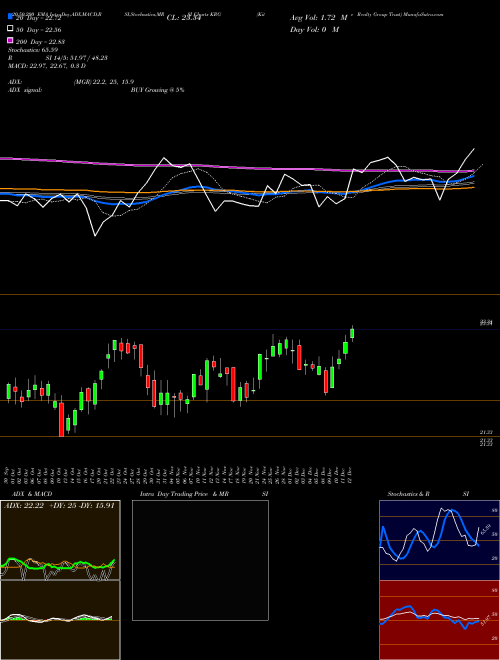The image size is (500, 660).
Task: Click the 'Stochastics: 63.59' readout
Action: (33, 50)
